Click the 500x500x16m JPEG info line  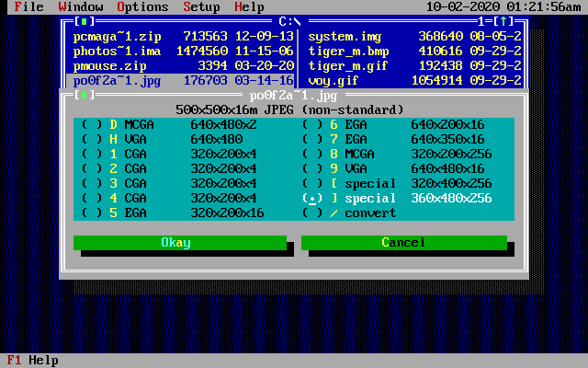(290, 109)
